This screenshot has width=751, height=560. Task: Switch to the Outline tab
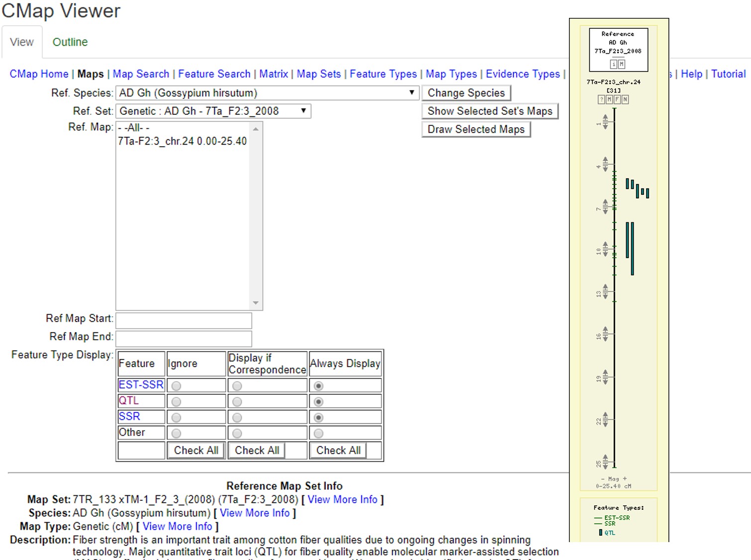pyautogui.click(x=70, y=42)
